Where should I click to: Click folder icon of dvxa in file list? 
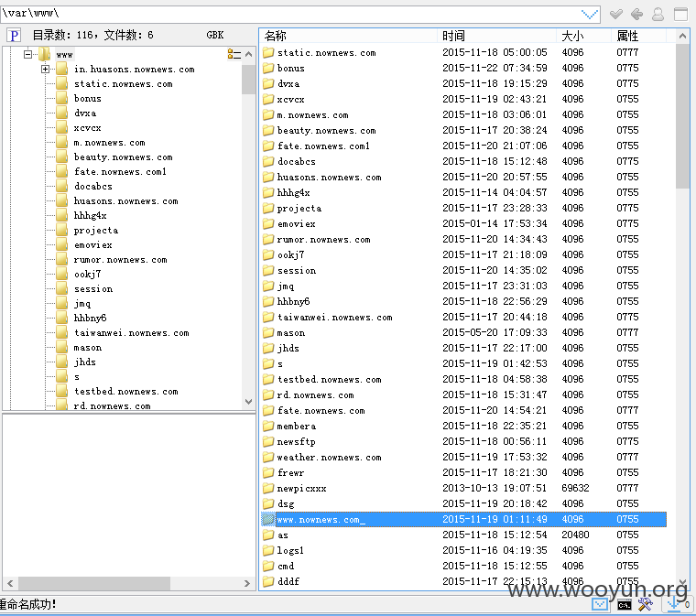[x=268, y=84]
